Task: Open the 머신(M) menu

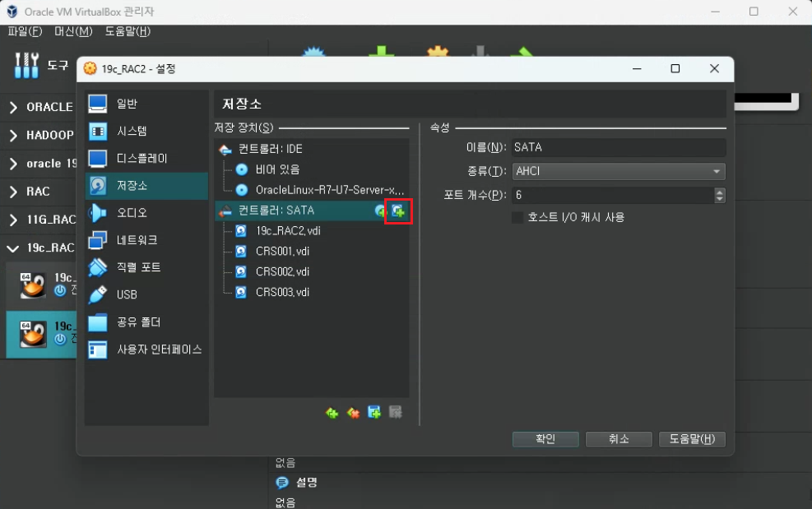Action: [73, 31]
